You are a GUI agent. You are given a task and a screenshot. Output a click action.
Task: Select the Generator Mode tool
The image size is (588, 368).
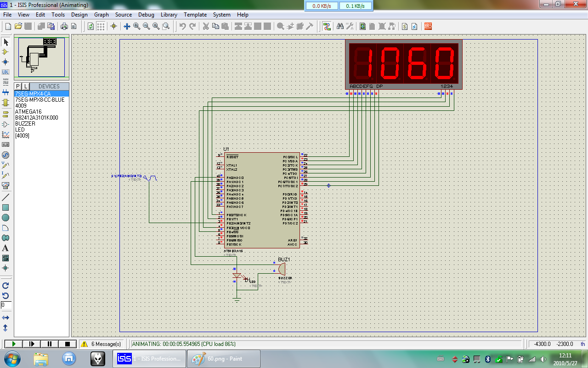click(x=6, y=155)
